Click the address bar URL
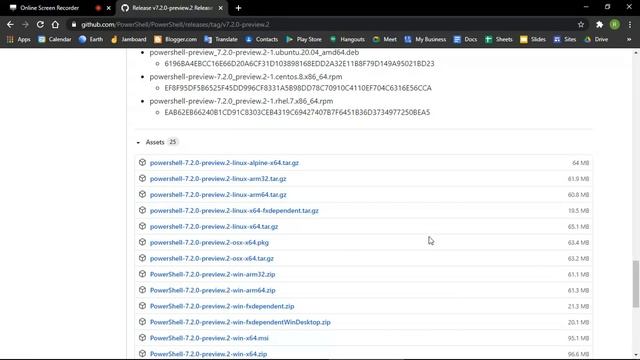This screenshot has height=360, width=640. click(175, 24)
